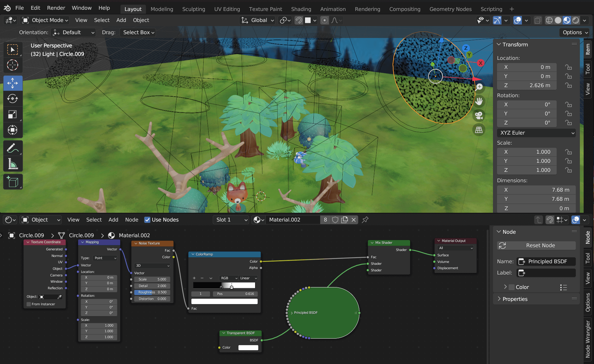This screenshot has width=594, height=364.
Task: Switch to solid viewport shading
Action: pyautogui.click(x=558, y=20)
